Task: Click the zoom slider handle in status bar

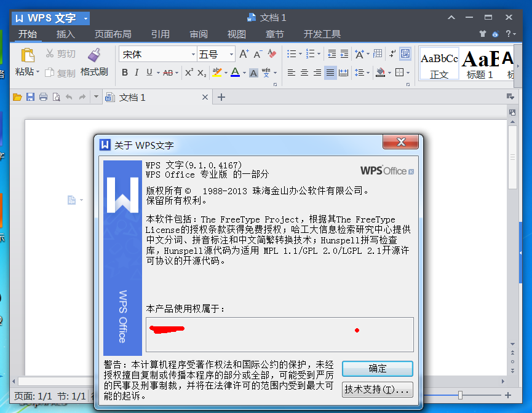Action: click(x=460, y=395)
